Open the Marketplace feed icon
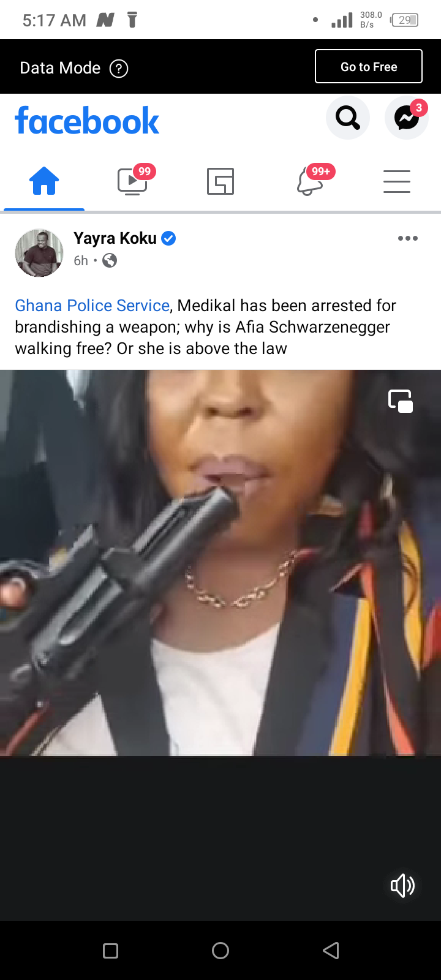441x980 pixels. [x=221, y=181]
